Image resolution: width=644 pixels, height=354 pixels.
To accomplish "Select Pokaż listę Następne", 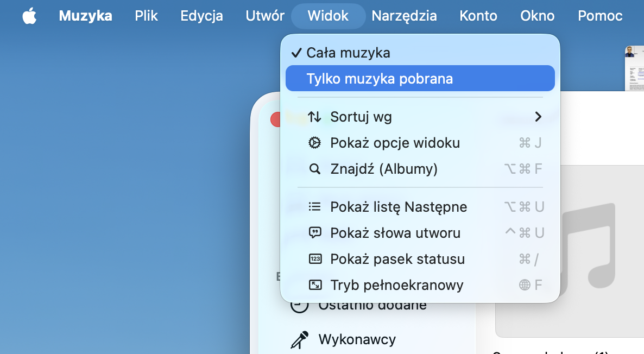I will 420,206.
